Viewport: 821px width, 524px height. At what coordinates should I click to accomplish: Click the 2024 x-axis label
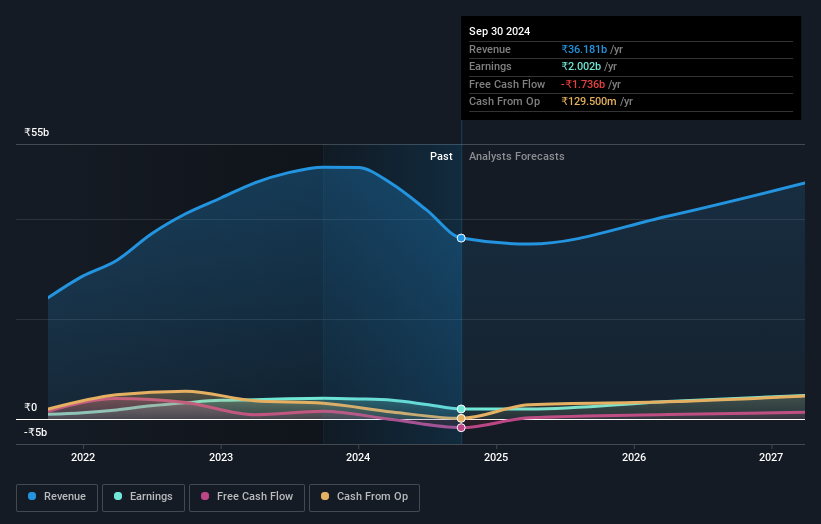[x=358, y=457]
